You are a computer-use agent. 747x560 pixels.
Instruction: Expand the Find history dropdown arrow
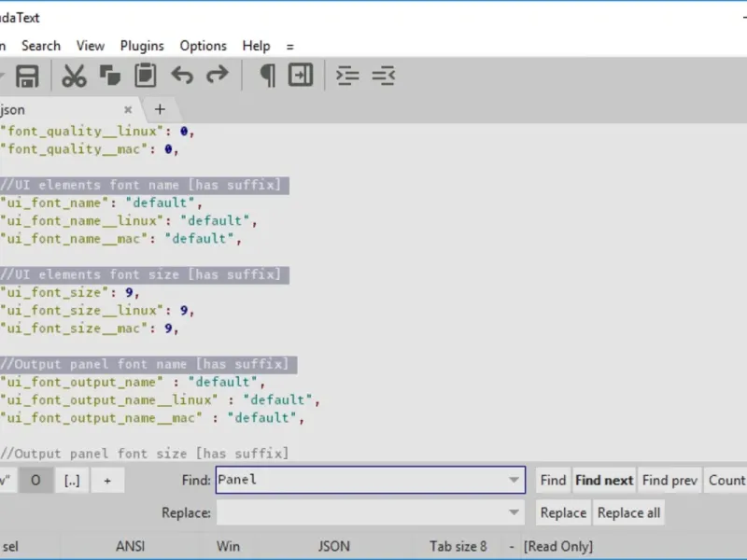coord(514,481)
